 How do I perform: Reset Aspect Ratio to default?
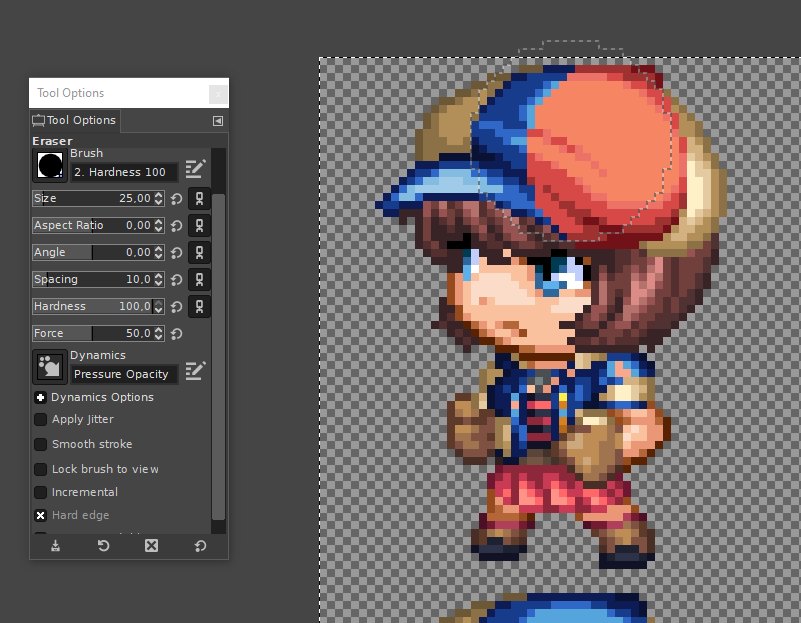point(176,226)
